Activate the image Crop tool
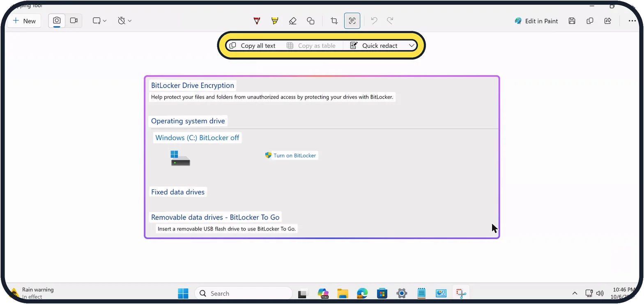The image size is (644, 304). tap(334, 21)
